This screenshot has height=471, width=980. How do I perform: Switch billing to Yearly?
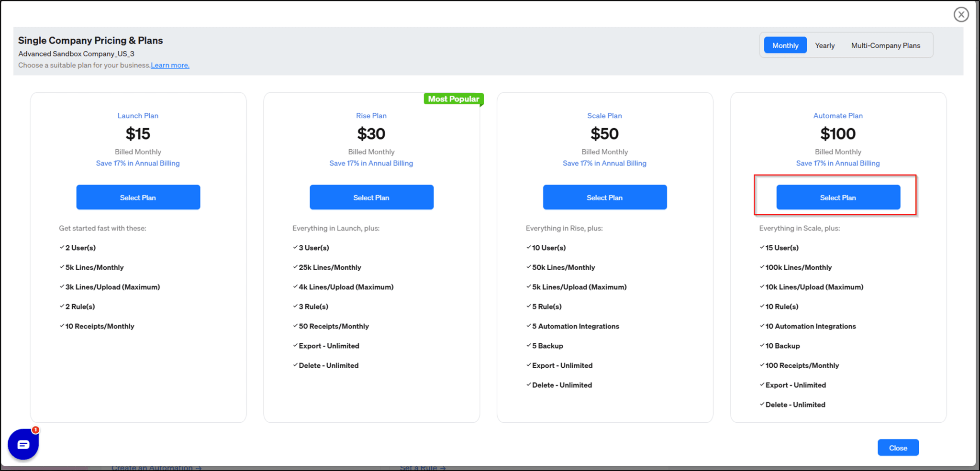tap(824, 45)
